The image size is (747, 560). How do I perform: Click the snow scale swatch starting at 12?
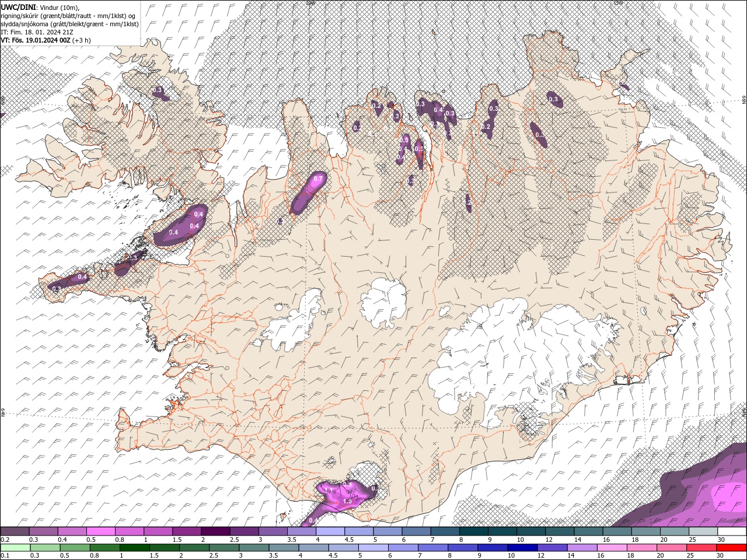coord(560,531)
